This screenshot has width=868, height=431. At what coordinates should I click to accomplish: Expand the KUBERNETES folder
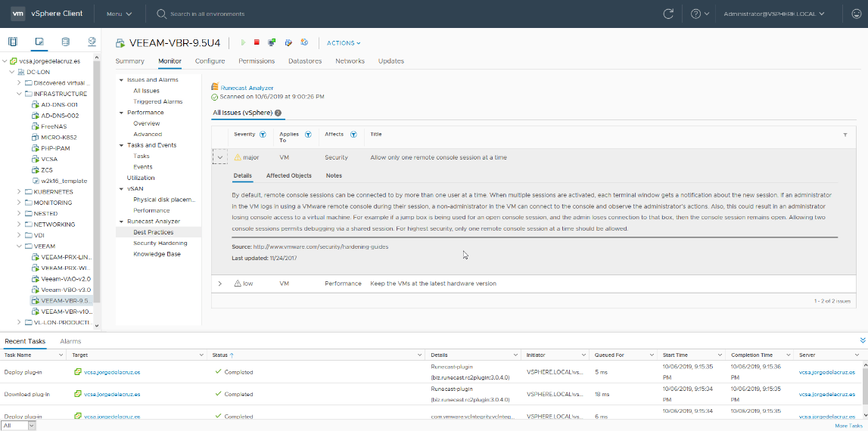pos(20,191)
